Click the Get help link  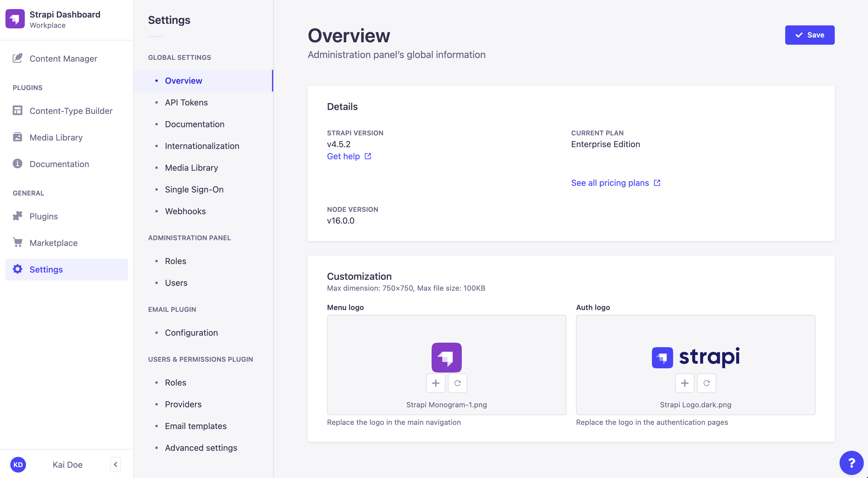pyautogui.click(x=344, y=156)
